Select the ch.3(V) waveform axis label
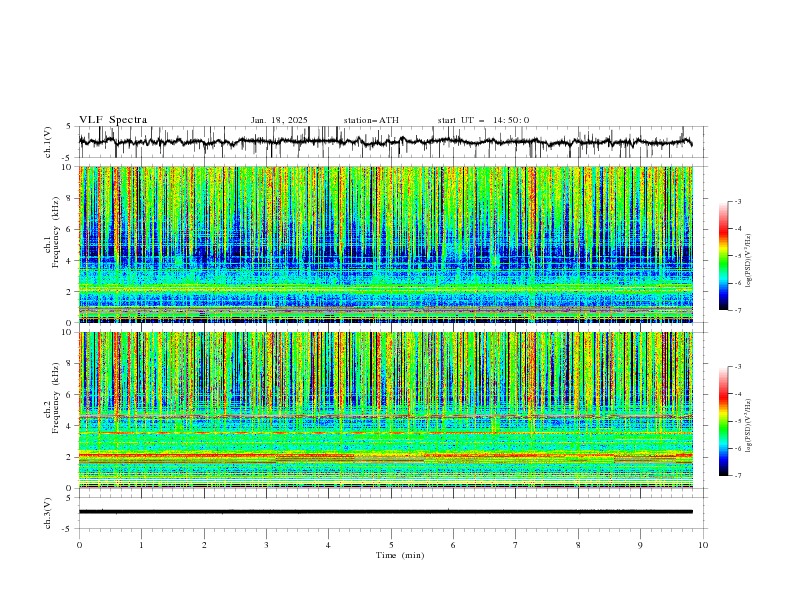 click(x=48, y=513)
